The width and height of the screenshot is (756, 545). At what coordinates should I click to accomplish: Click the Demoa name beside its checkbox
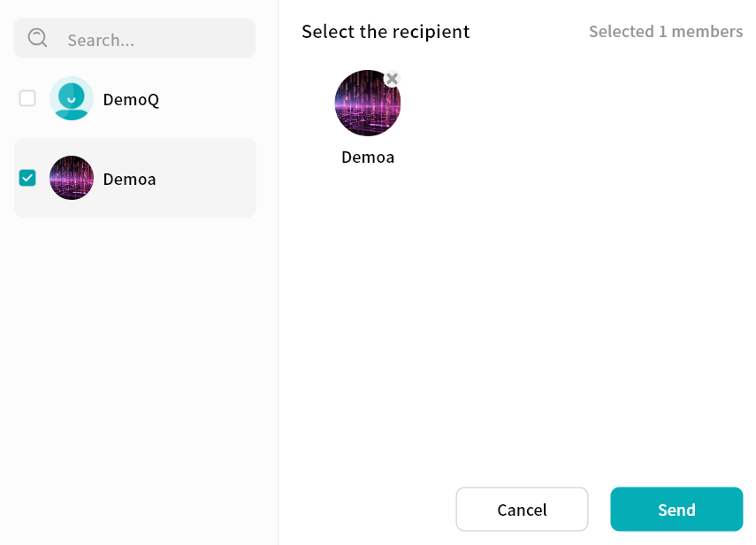[129, 179]
